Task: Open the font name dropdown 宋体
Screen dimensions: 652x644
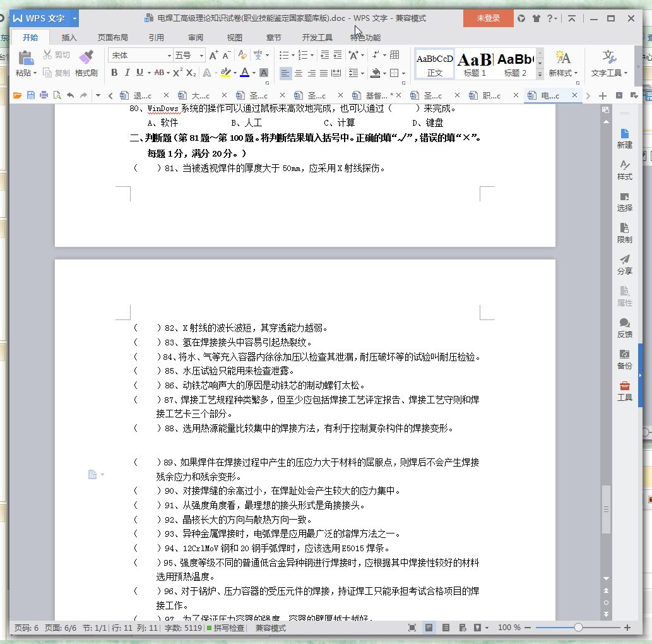Action: (168, 56)
